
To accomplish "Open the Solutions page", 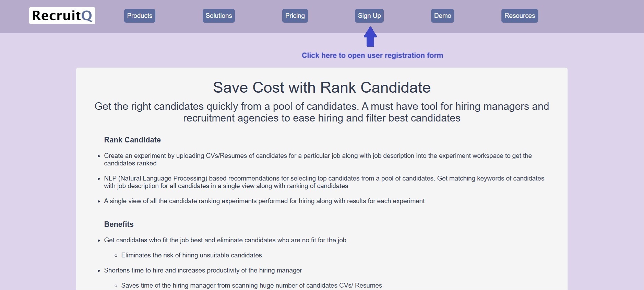I will [x=219, y=15].
